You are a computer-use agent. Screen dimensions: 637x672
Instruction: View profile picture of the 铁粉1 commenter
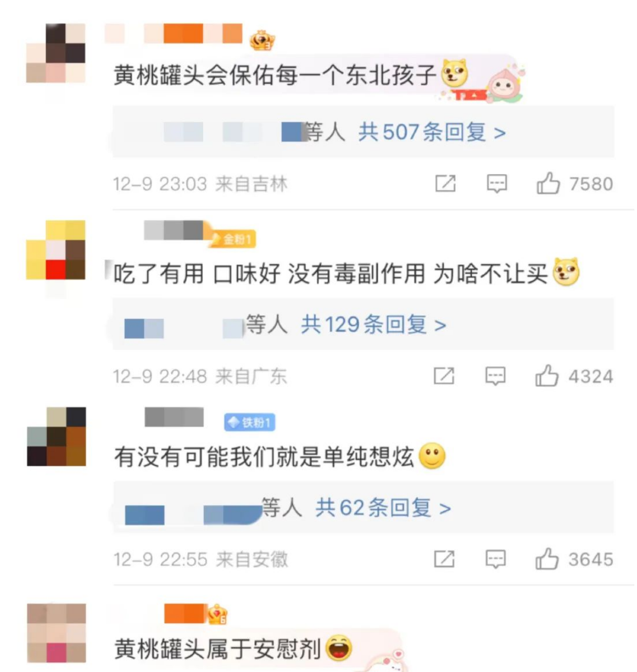[x=56, y=436]
